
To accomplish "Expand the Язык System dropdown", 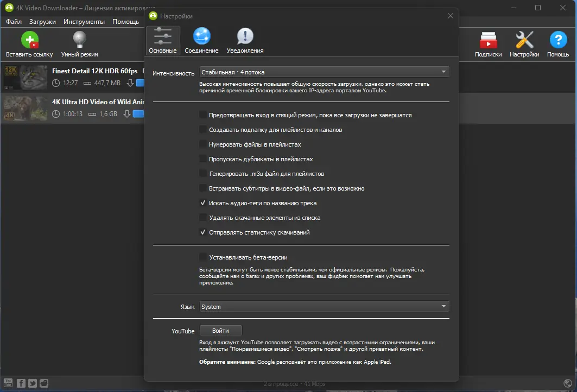I will [x=324, y=306].
